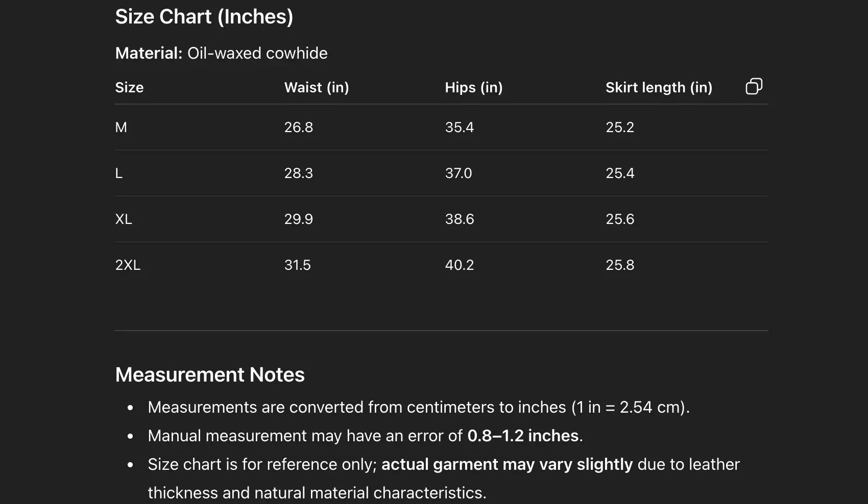Click hips value 40.2 for size 2XL

coord(459,265)
